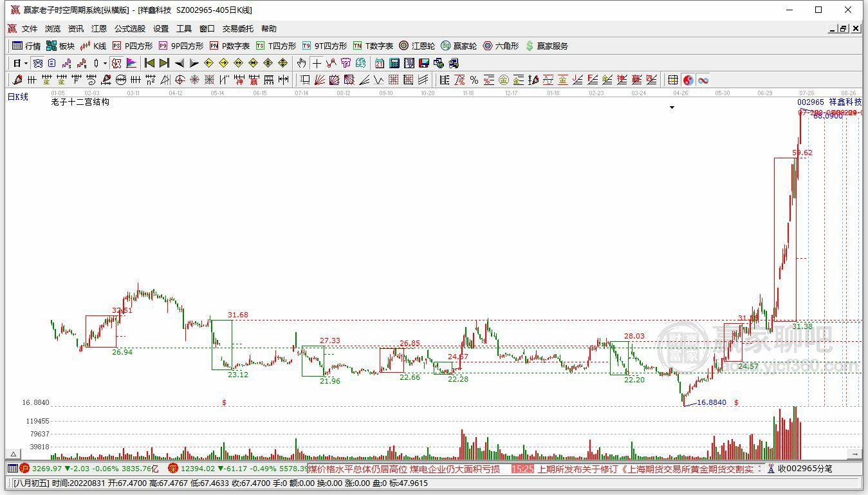The height and width of the screenshot is (495, 868).
Task: Select the percent sign tool
Action: [x=474, y=80]
